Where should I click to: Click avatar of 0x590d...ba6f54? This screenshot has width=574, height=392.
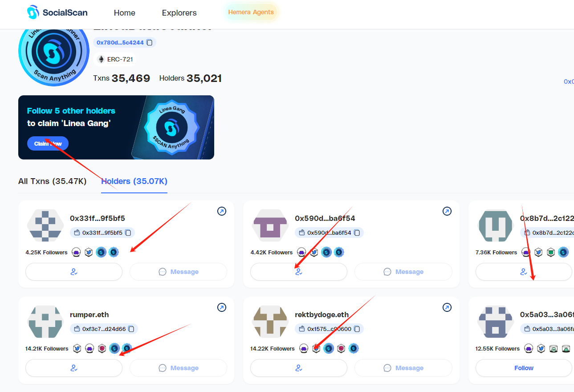(270, 225)
